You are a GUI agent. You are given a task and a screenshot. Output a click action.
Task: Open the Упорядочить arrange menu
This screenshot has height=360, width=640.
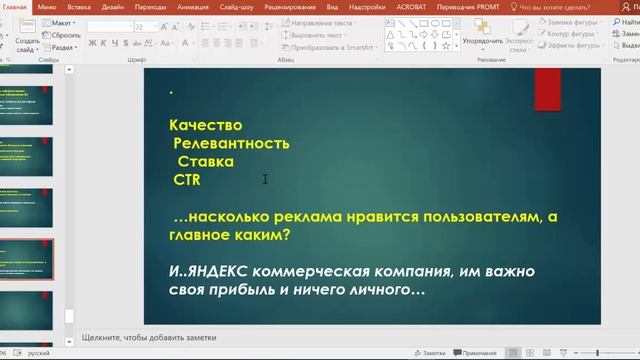point(482,36)
